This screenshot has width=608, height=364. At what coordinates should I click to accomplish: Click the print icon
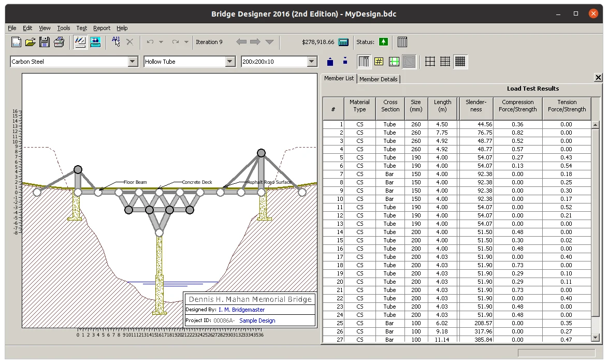click(59, 42)
